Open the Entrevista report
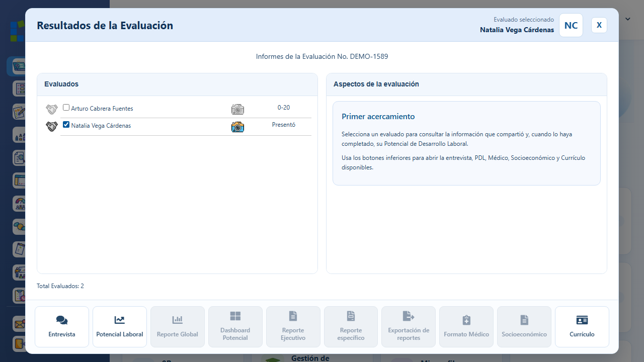644x362 pixels. 62,327
